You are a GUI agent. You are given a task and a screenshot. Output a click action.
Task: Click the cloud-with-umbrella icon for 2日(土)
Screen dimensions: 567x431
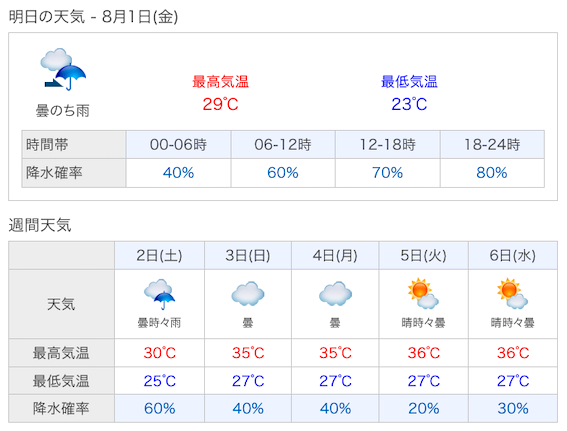click(159, 294)
